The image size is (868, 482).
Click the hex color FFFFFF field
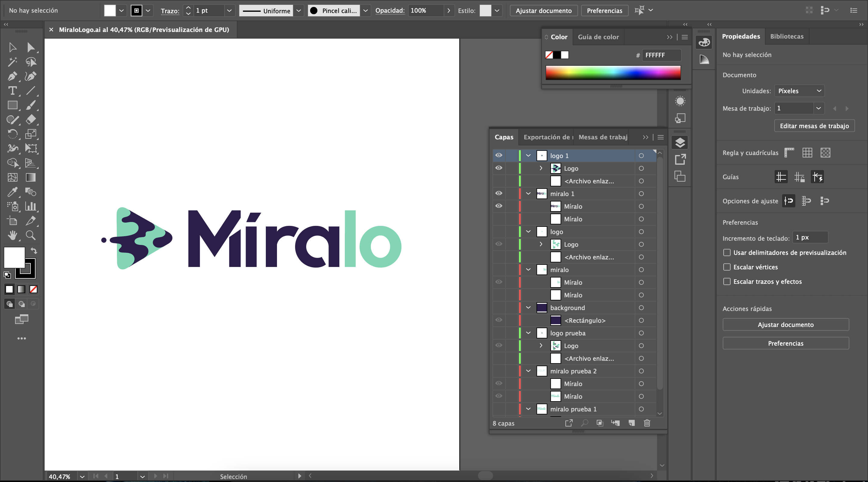pos(661,55)
